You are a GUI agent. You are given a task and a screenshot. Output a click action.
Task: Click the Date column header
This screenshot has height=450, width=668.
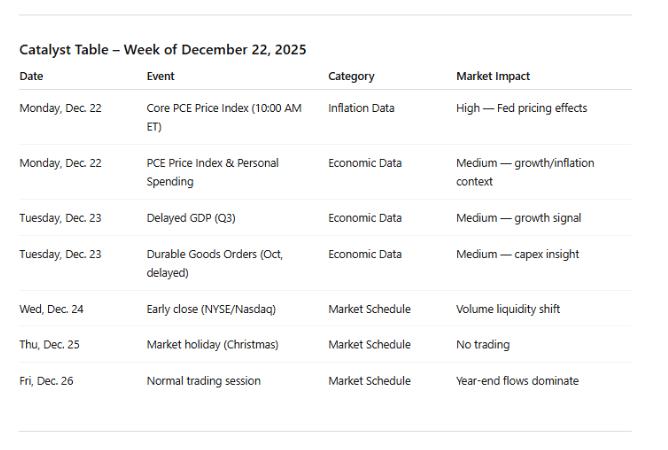point(32,76)
